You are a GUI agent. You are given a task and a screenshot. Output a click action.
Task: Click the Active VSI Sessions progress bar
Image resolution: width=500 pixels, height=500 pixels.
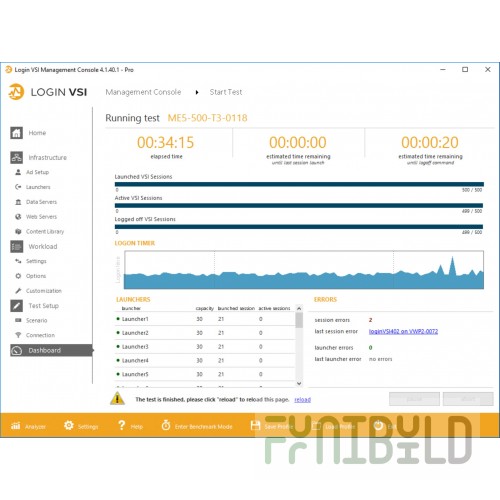(x=299, y=205)
